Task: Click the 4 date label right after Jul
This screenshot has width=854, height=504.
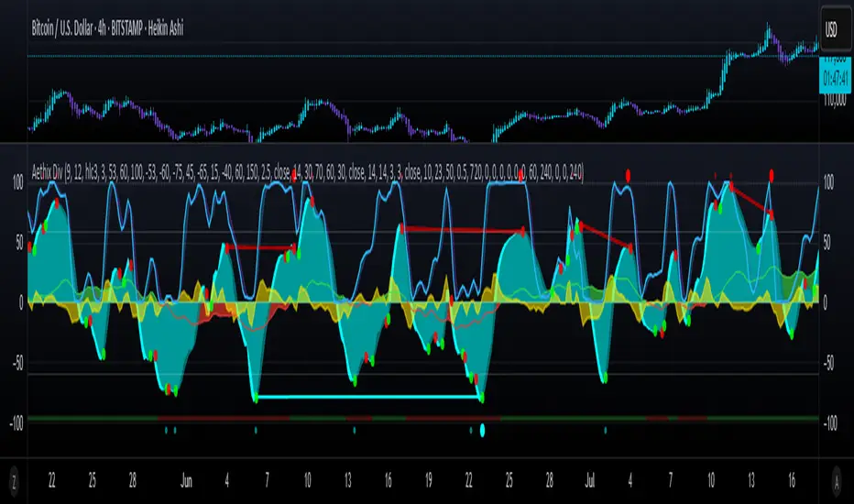Action: click(x=630, y=480)
